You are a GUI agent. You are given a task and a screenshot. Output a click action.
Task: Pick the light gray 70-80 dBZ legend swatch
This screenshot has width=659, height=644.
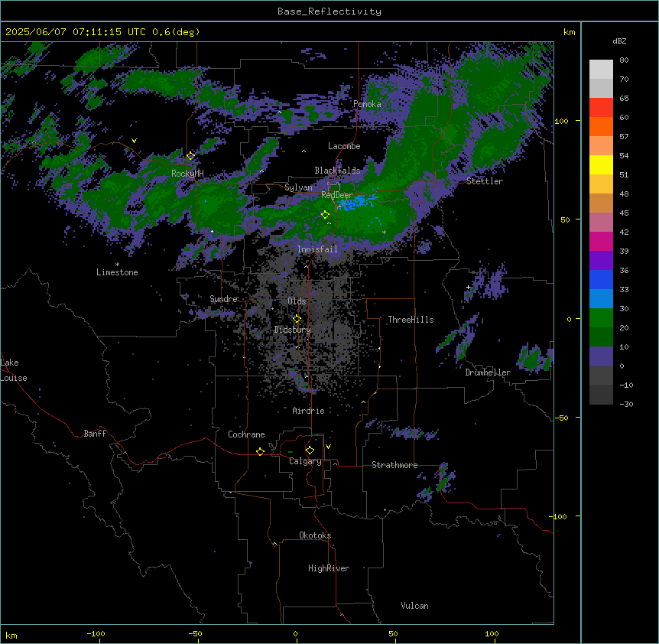click(x=601, y=70)
